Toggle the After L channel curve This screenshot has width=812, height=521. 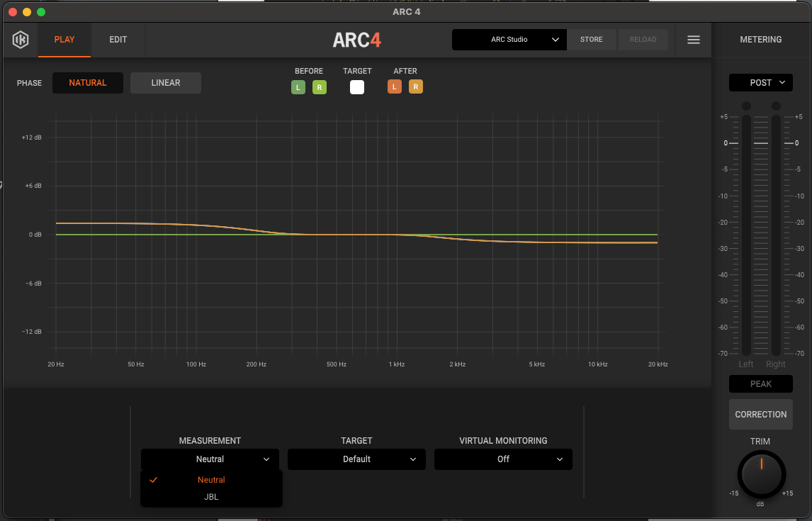[395, 86]
